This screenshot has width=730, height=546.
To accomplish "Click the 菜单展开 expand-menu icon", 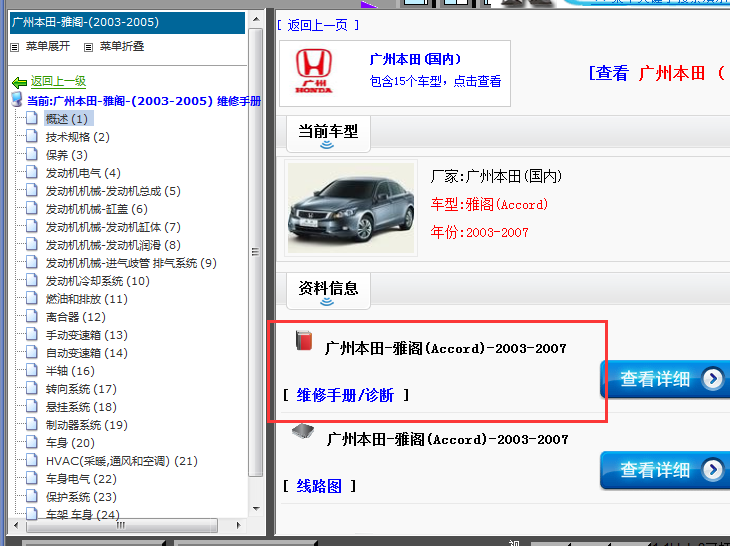I will 15,47.
